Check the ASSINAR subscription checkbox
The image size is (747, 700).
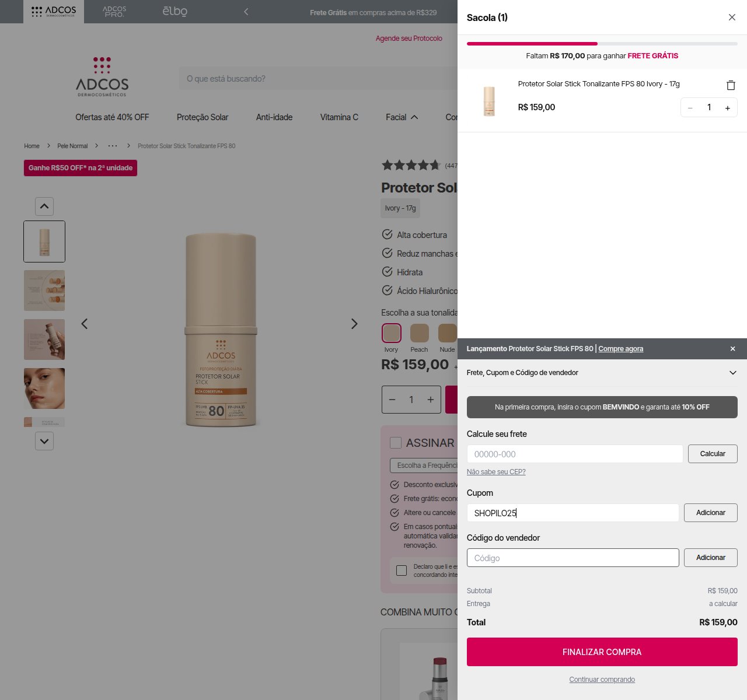[x=396, y=443]
